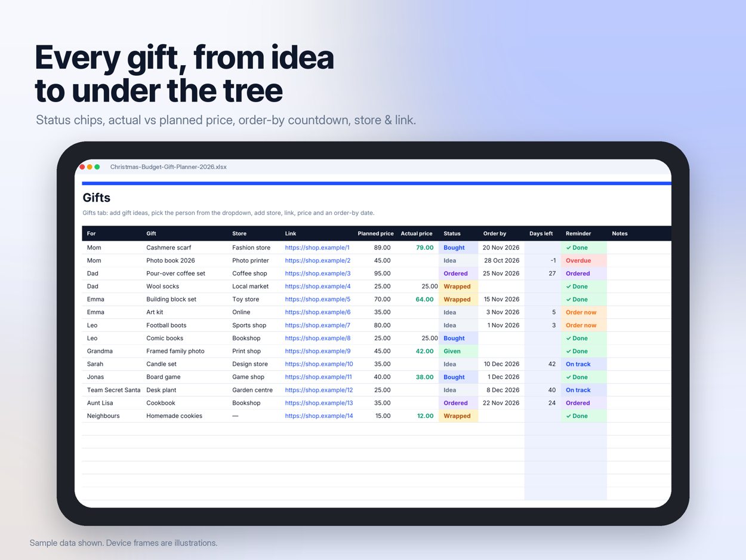Click the 'Given' status chip for Framed family photo

point(458,351)
